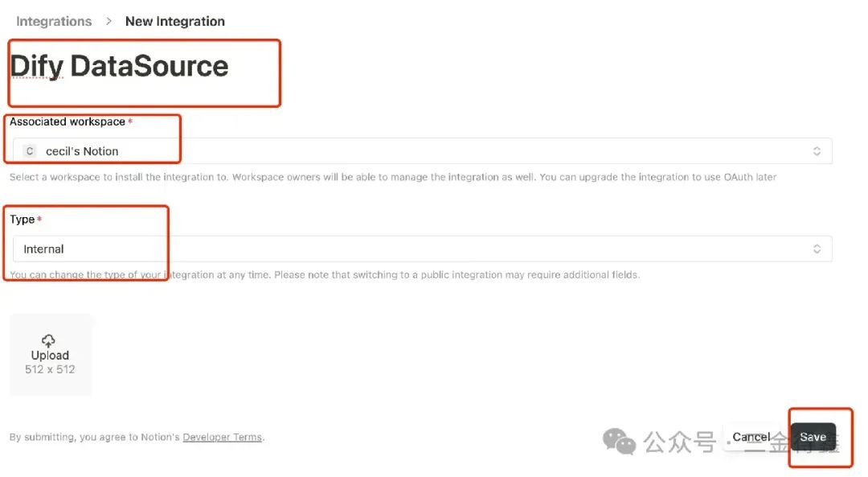Click the "C" workspace avatar icon
Image resolution: width=868 pixels, height=477 pixels.
click(30, 151)
